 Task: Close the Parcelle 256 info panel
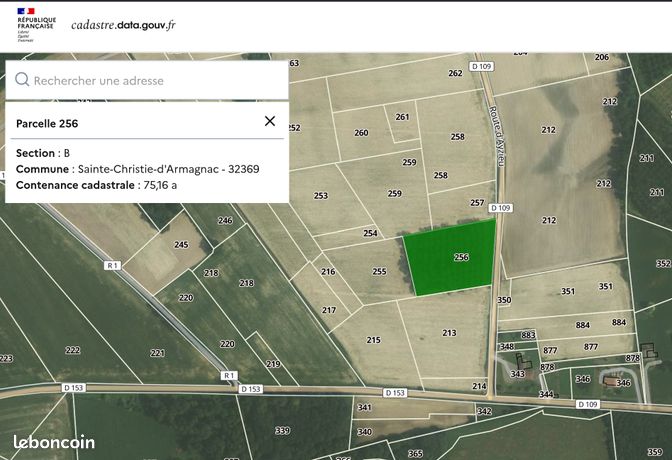click(x=270, y=121)
